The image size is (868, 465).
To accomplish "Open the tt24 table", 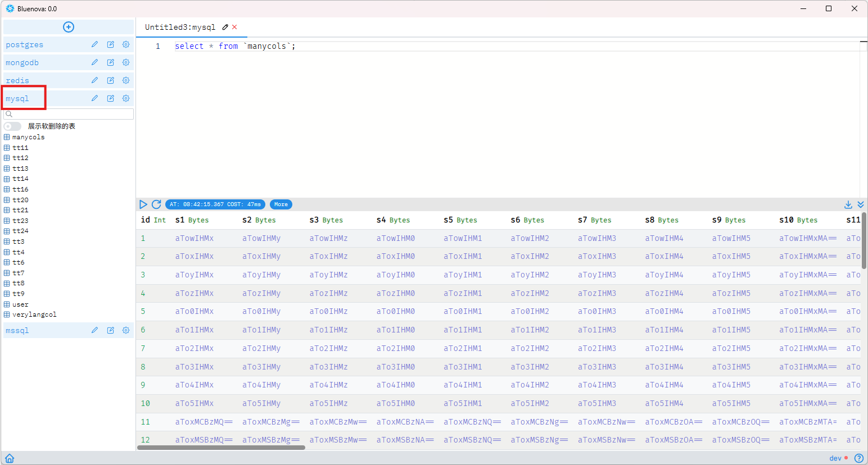I will click(16, 231).
